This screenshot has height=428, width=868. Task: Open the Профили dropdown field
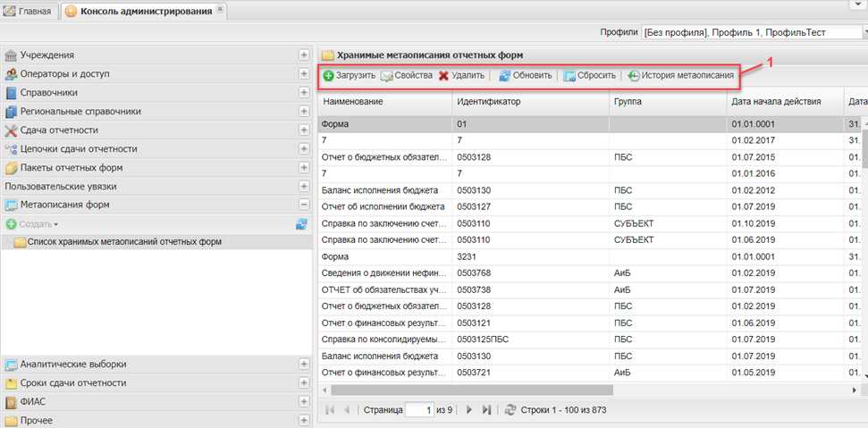[x=746, y=32]
